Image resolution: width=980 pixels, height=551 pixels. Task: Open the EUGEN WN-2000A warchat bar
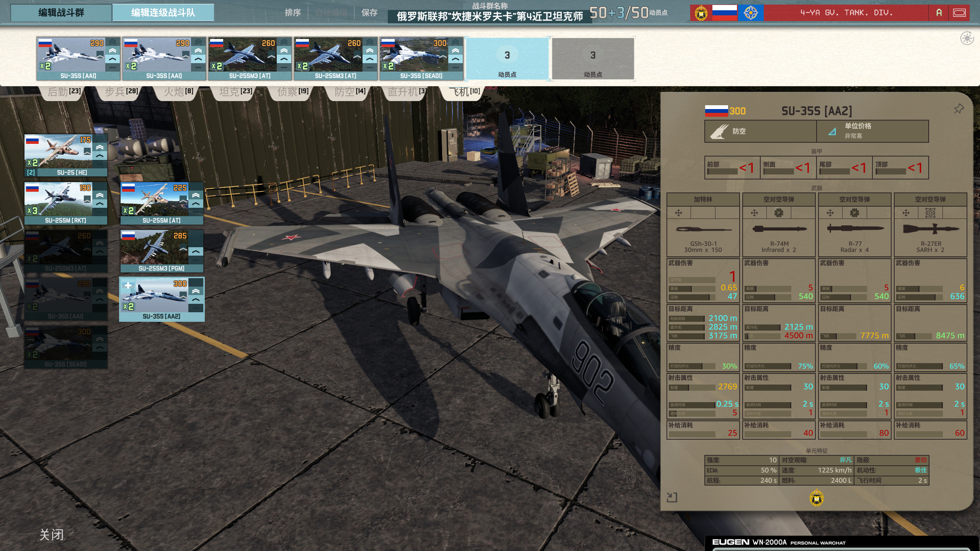[x=842, y=543]
